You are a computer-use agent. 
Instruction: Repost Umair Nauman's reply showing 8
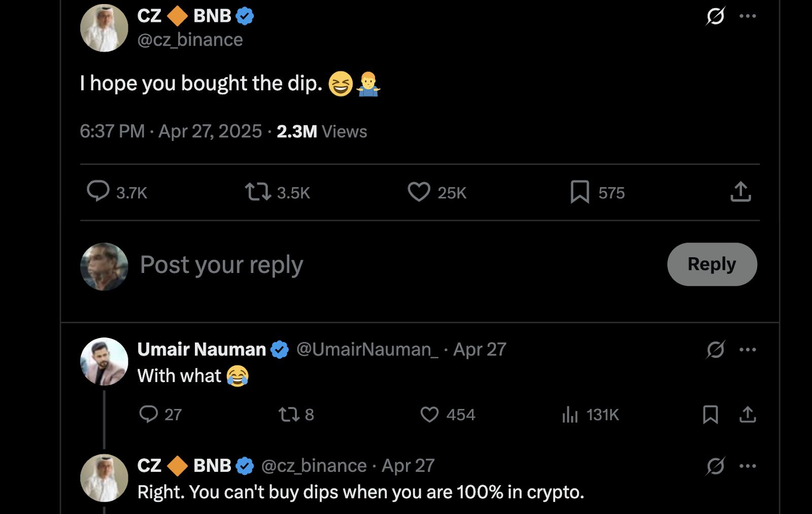(289, 415)
